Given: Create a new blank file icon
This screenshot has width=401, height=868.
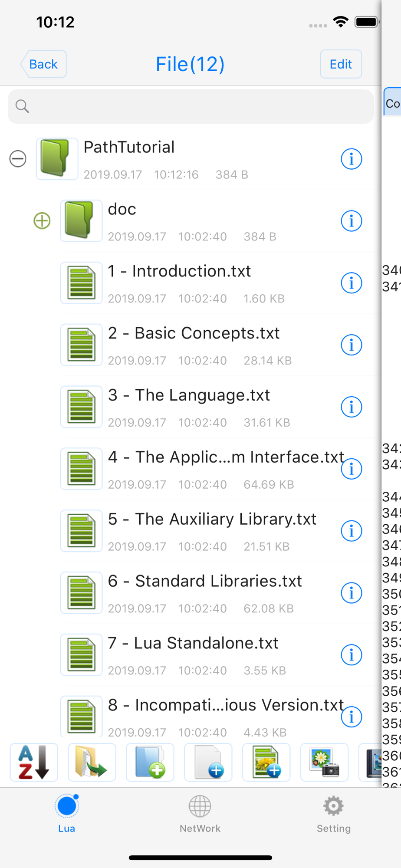Looking at the screenshot, I should coord(208,762).
